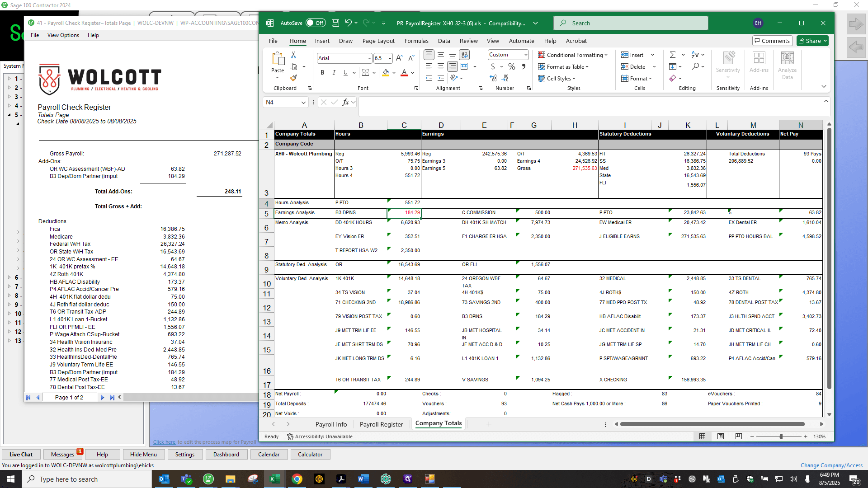The image size is (868, 488).
Task: Apply Bold formatting in Excel ribbon
Action: [322, 73]
